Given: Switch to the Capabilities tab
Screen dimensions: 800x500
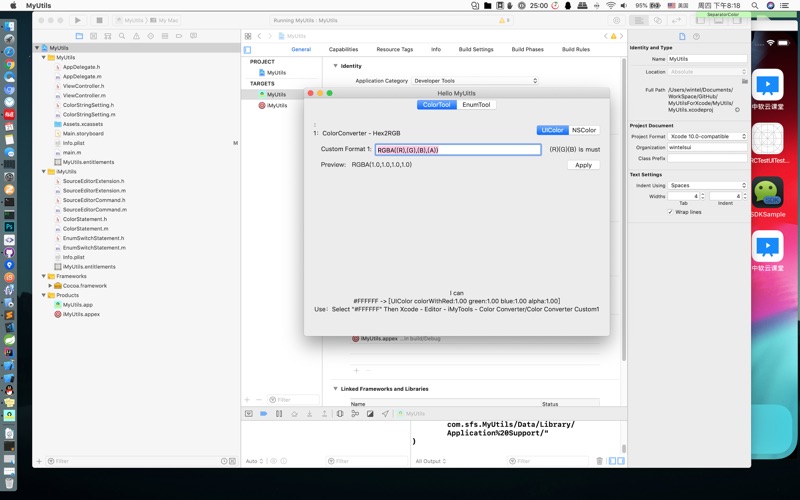Looking at the screenshot, I should (x=343, y=49).
